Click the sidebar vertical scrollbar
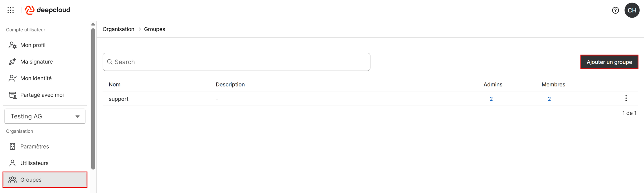 click(x=93, y=99)
